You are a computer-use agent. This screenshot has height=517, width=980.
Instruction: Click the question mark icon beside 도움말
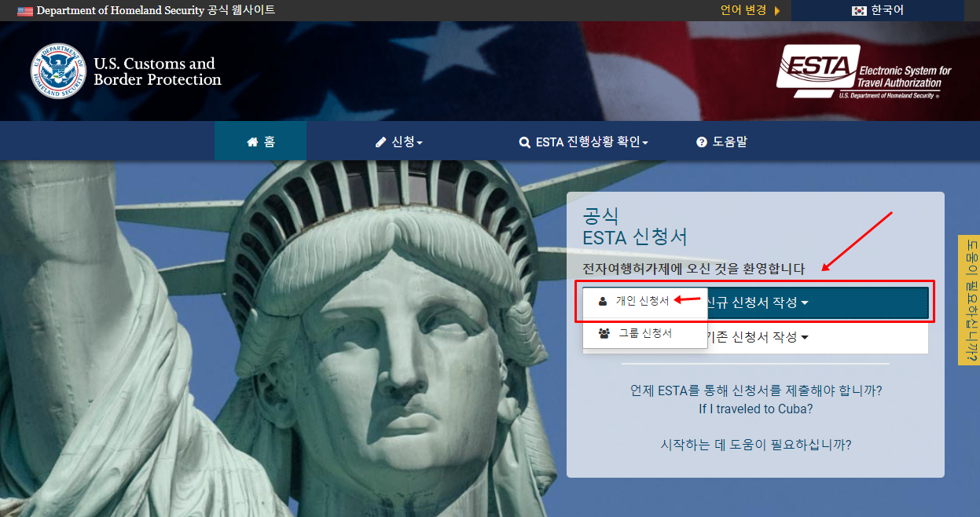point(702,143)
